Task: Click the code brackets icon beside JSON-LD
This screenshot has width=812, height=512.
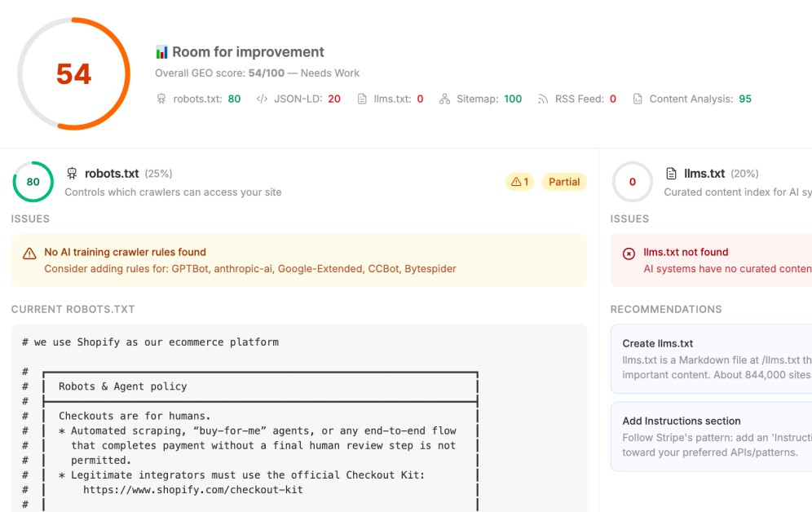Action: point(262,99)
